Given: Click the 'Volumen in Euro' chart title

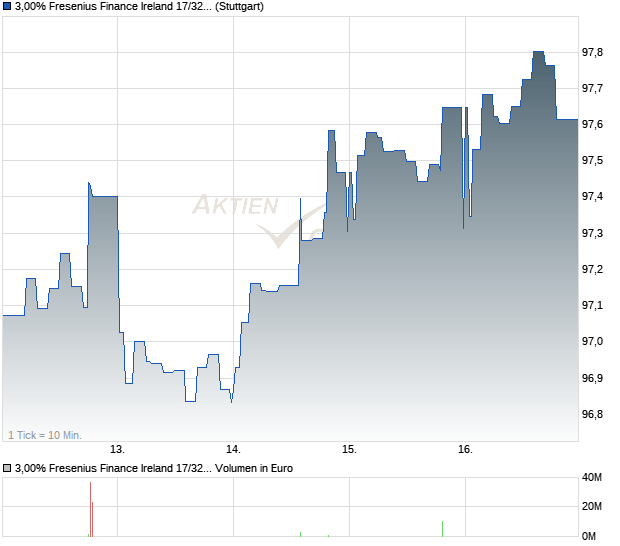Looking at the screenshot, I should [154, 469].
